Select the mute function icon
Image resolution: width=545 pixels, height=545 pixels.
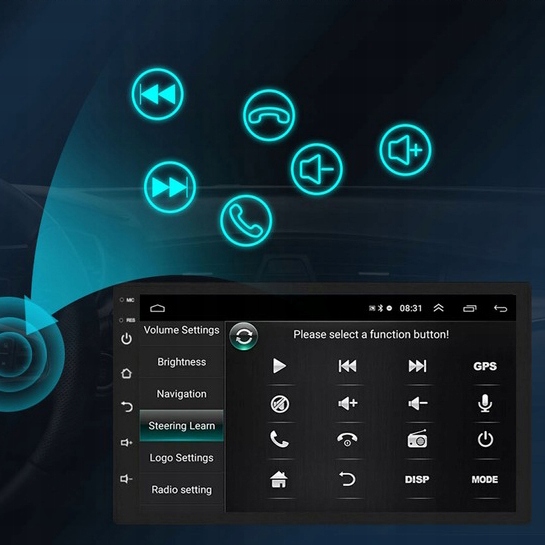tap(279, 404)
